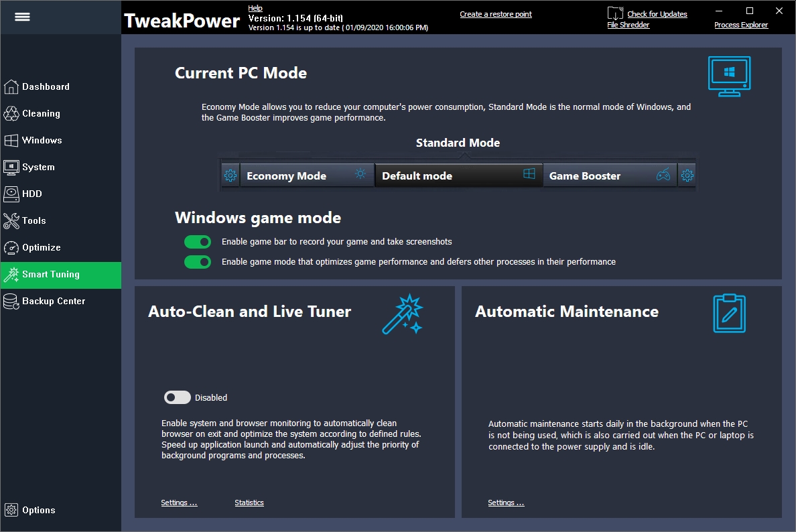The image size is (796, 532).
Task: Open Auto-Clean Statistics link
Action: coord(249,503)
